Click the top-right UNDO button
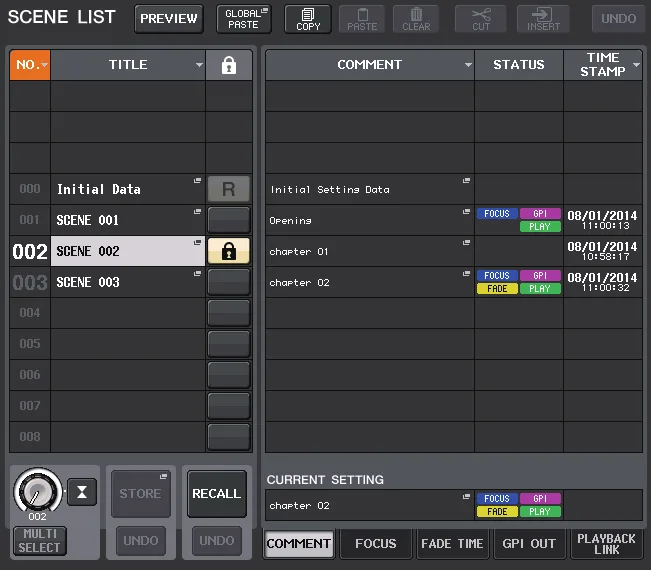The width and height of the screenshot is (651, 570). 618,19
